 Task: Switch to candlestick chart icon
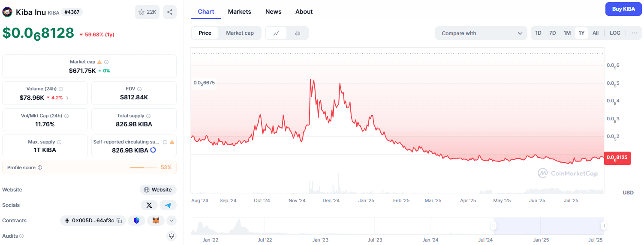point(298,33)
